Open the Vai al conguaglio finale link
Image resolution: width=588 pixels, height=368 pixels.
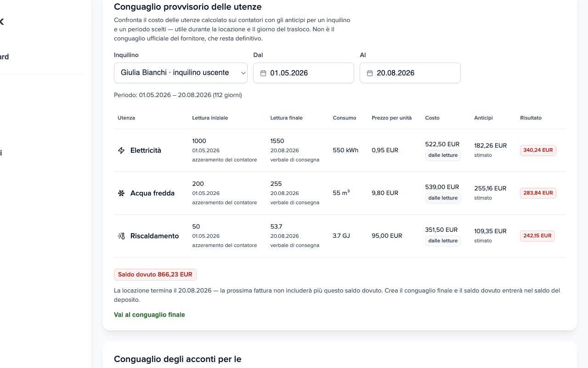click(149, 315)
